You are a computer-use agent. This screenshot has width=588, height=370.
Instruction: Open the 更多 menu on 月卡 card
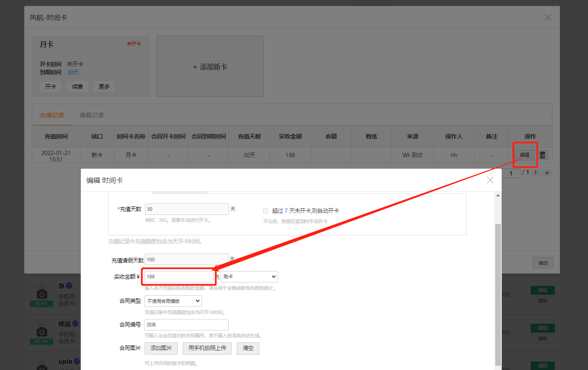(104, 87)
